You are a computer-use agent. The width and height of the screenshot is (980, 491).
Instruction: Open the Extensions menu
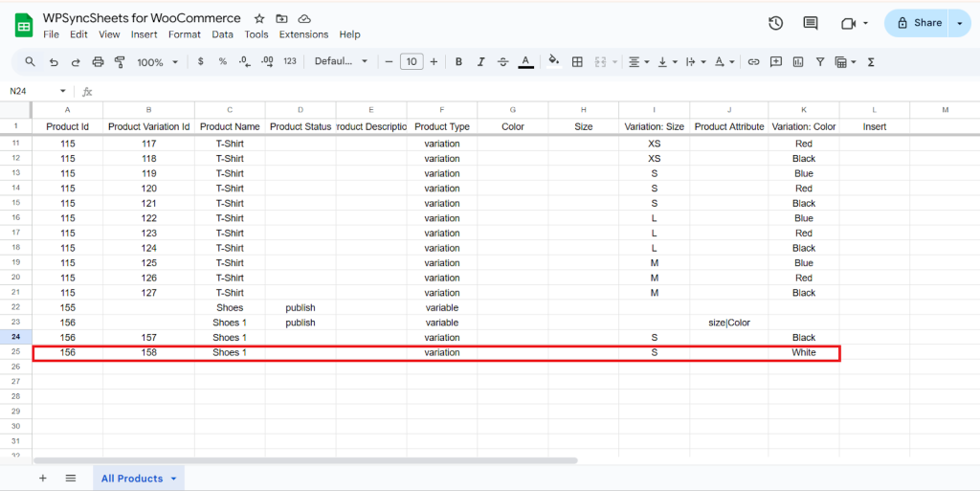tap(303, 34)
